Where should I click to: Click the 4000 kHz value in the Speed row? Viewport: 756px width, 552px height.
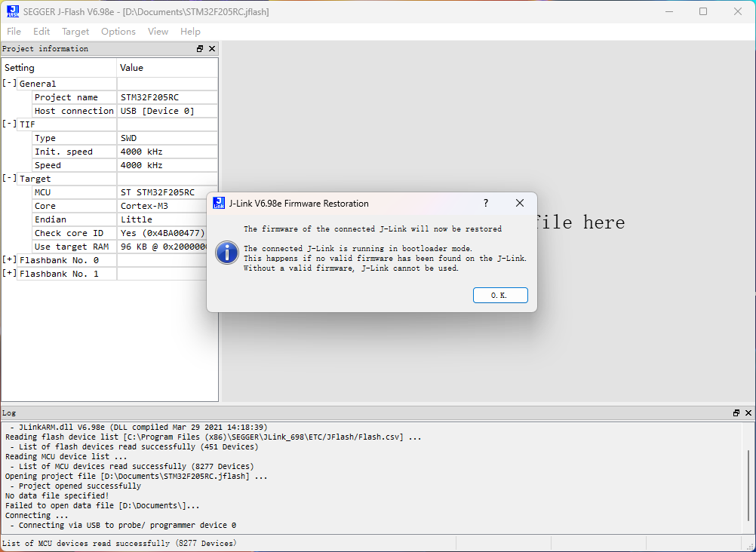pos(141,165)
